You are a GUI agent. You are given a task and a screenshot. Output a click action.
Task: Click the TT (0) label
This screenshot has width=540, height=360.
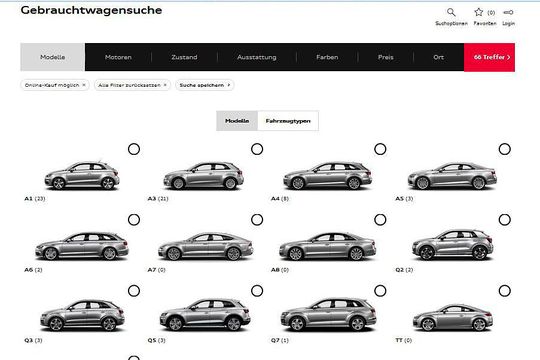[x=403, y=340]
